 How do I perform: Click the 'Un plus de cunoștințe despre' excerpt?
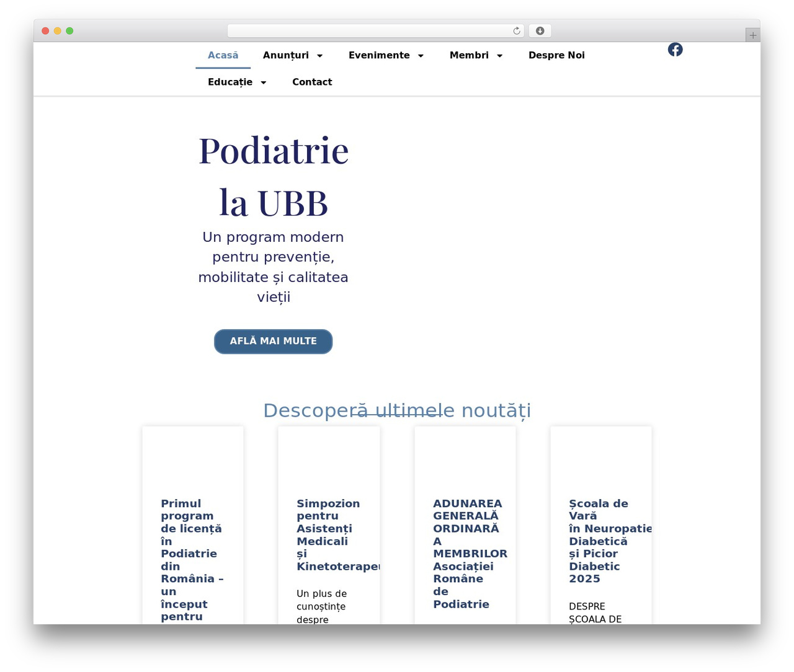click(321, 606)
